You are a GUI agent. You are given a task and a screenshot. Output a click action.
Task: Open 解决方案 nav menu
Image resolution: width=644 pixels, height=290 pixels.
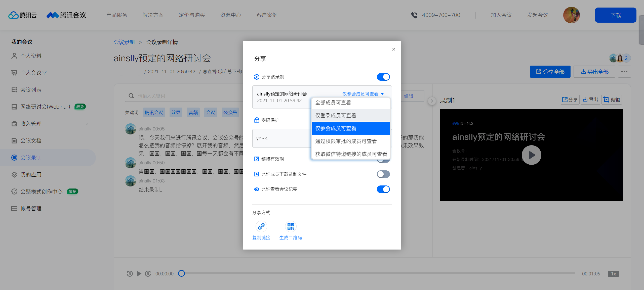pos(153,15)
